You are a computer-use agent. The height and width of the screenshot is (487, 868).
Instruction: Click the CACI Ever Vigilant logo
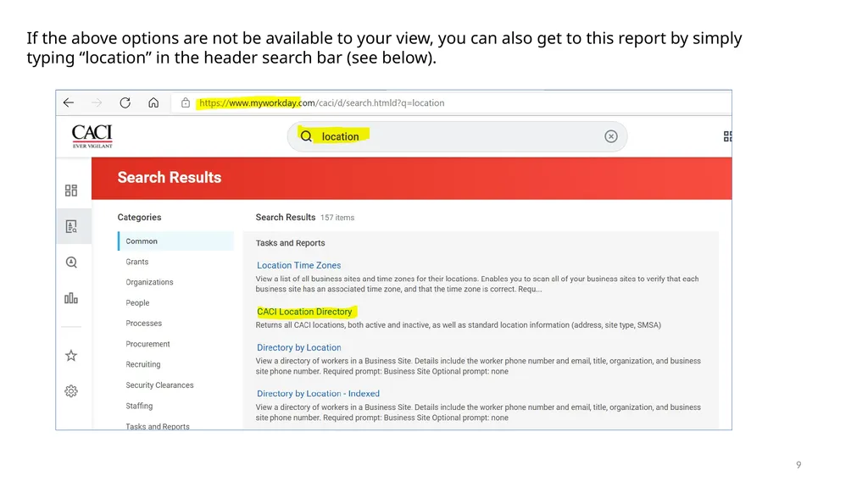click(x=92, y=136)
